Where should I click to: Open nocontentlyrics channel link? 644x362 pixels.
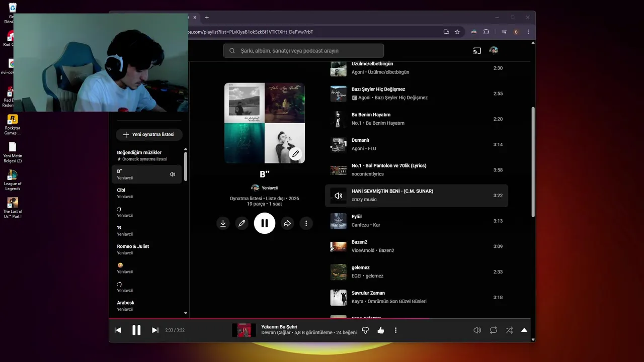(x=368, y=174)
